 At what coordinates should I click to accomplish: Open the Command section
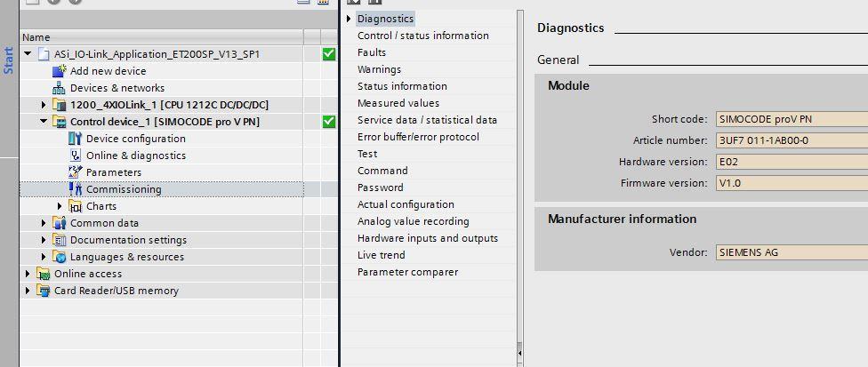[x=382, y=171]
